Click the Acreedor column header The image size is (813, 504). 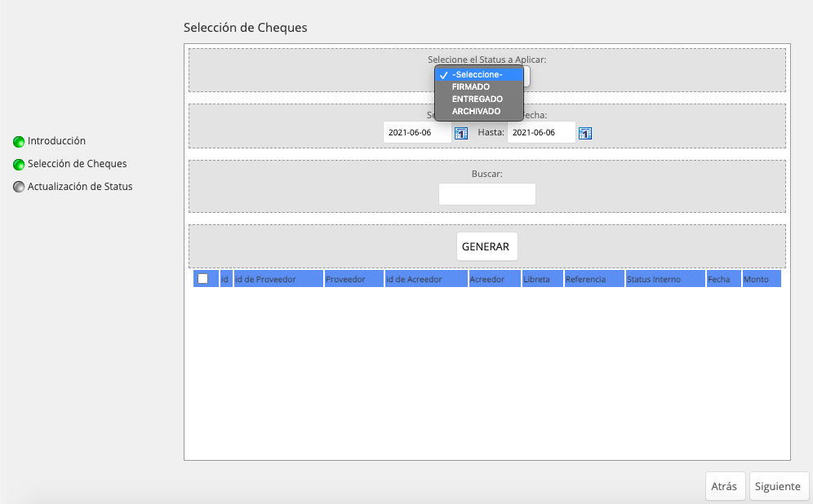(495, 279)
